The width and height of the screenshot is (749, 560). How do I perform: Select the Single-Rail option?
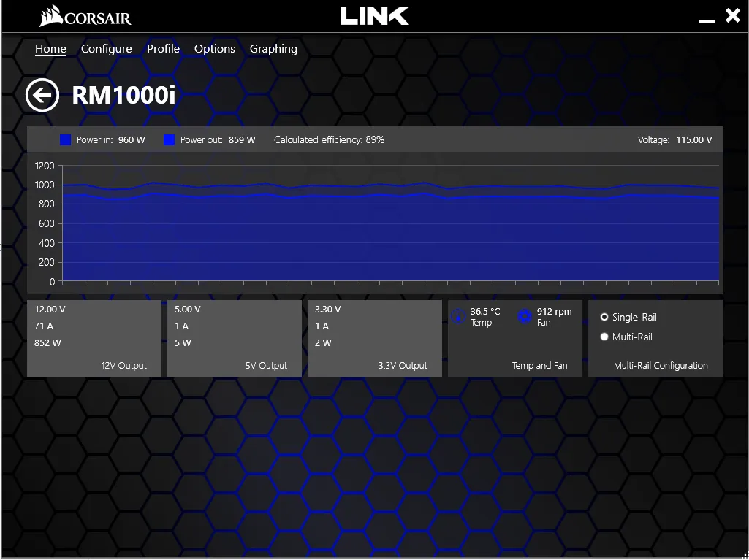click(628, 318)
